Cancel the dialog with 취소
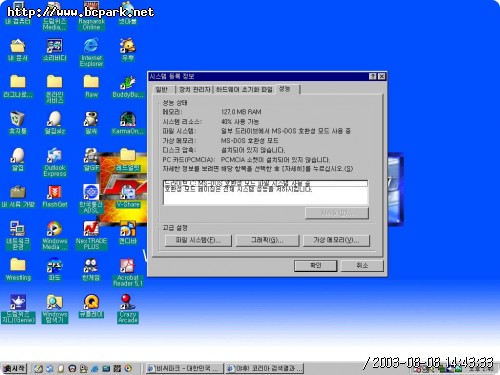The image size is (500, 375). (362, 266)
